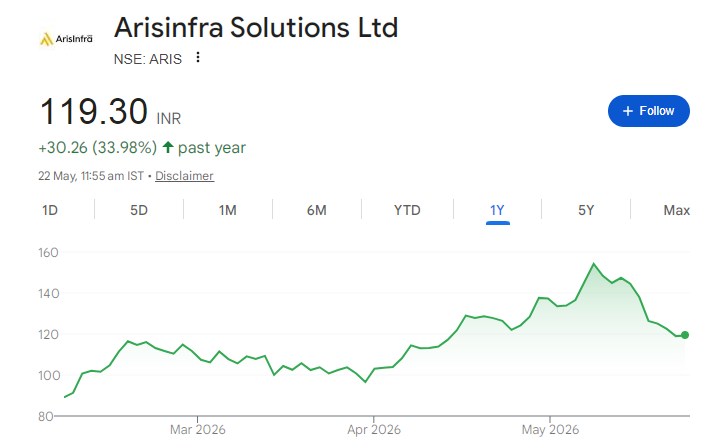This screenshot has width=707, height=448.
Task: Click the 119.30 price value
Action: (x=94, y=111)
